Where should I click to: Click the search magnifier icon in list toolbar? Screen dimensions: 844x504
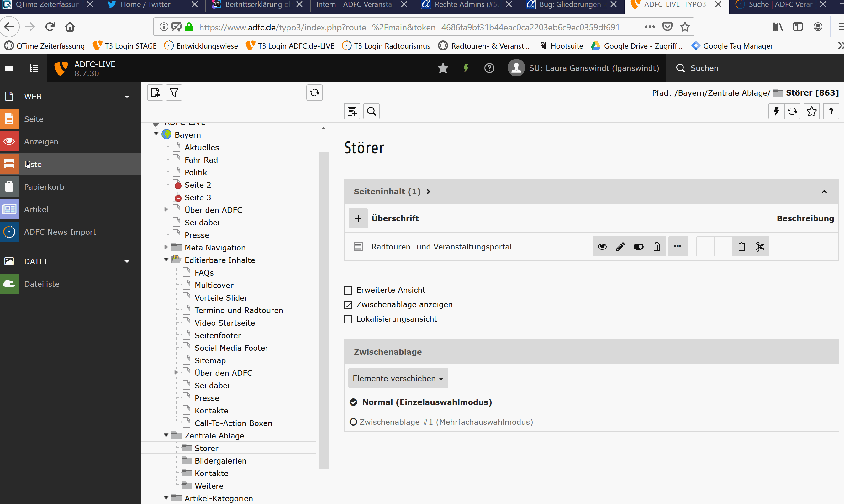[x=371, y=111]
